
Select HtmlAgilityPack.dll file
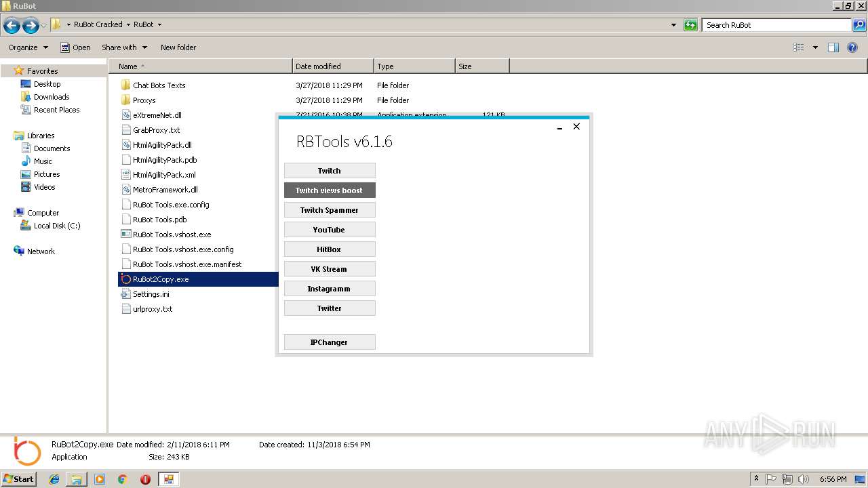coord(162,145)
